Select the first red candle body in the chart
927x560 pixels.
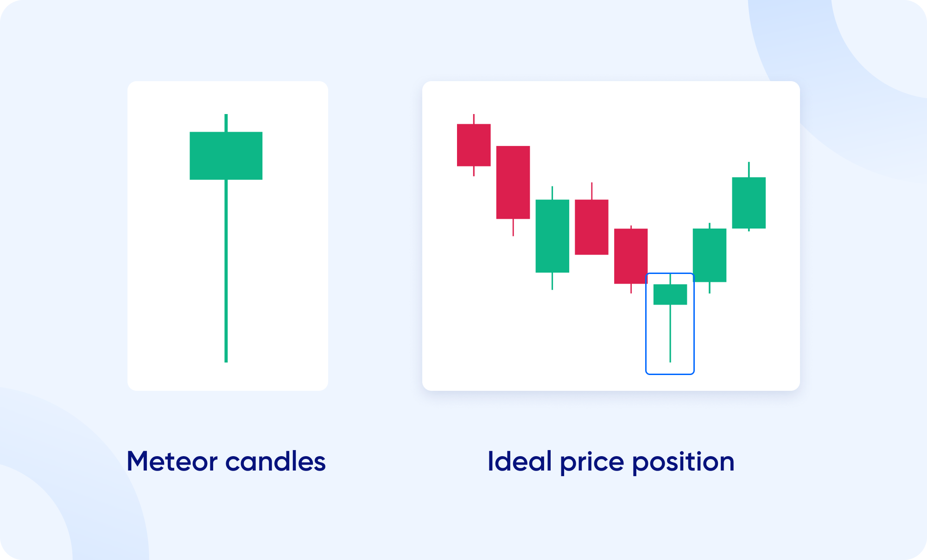point(474,145)
